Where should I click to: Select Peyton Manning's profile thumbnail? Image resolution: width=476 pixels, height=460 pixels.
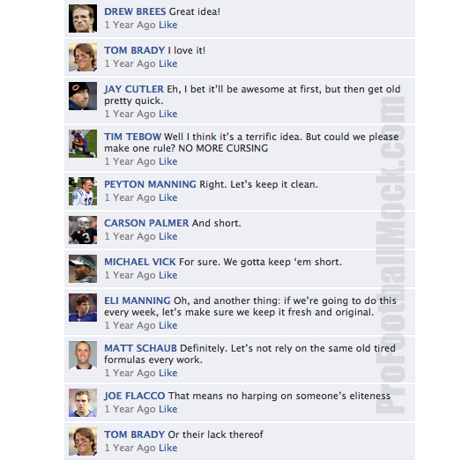click(x=83, y=191)
